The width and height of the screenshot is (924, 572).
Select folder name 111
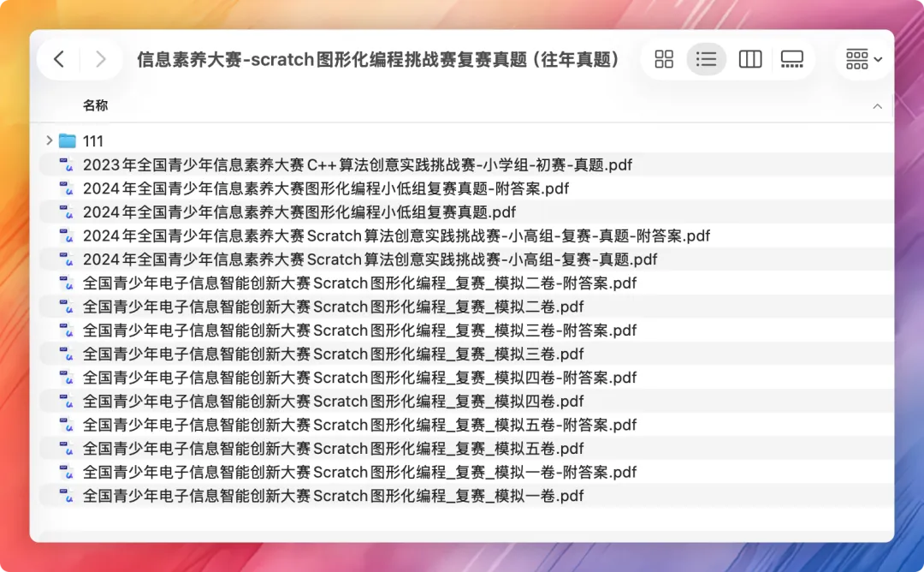click(x=93, y=141)
